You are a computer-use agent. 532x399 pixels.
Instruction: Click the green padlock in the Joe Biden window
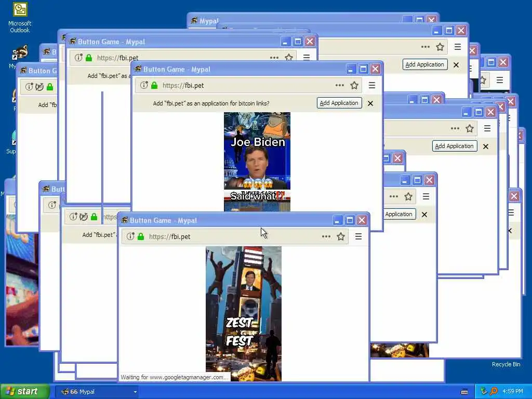(x=154, y=85)
